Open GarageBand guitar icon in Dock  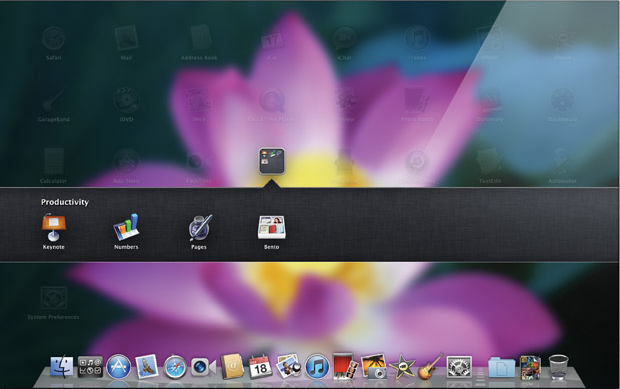(431, 366)
